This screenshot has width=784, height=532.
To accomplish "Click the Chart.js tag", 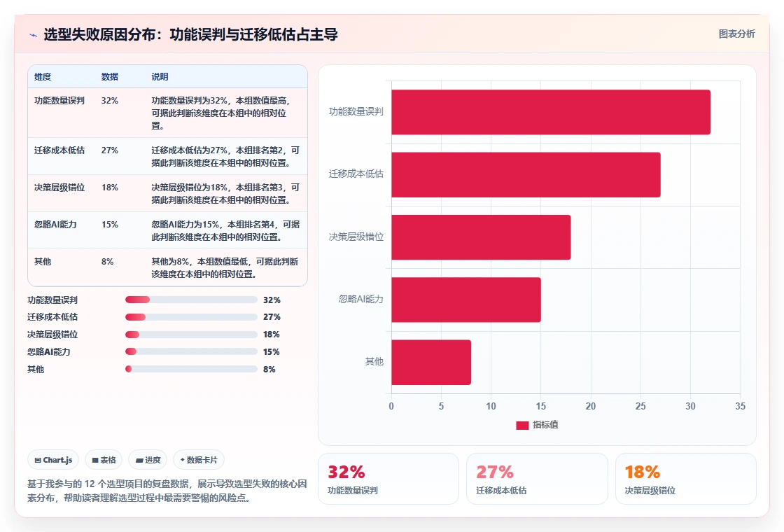I will point(53,460).
